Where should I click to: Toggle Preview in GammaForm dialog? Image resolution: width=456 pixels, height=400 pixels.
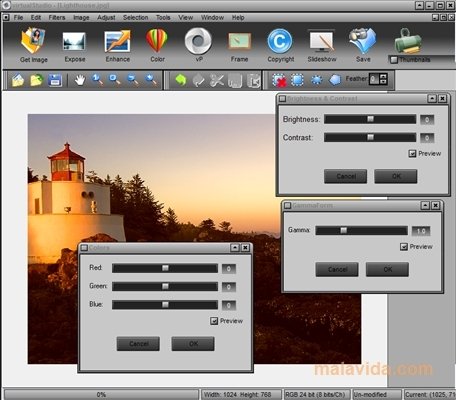[x=404, y=247]
